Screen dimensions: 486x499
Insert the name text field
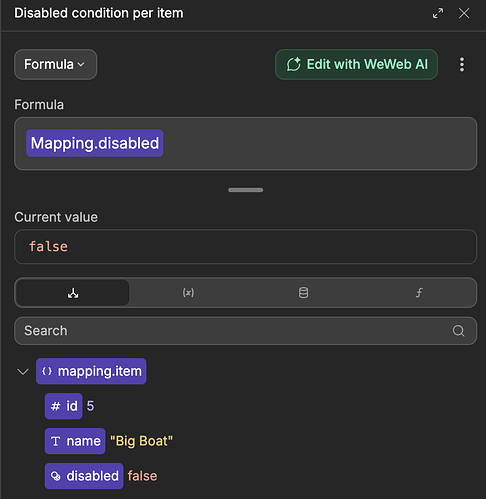coord(75,441)
